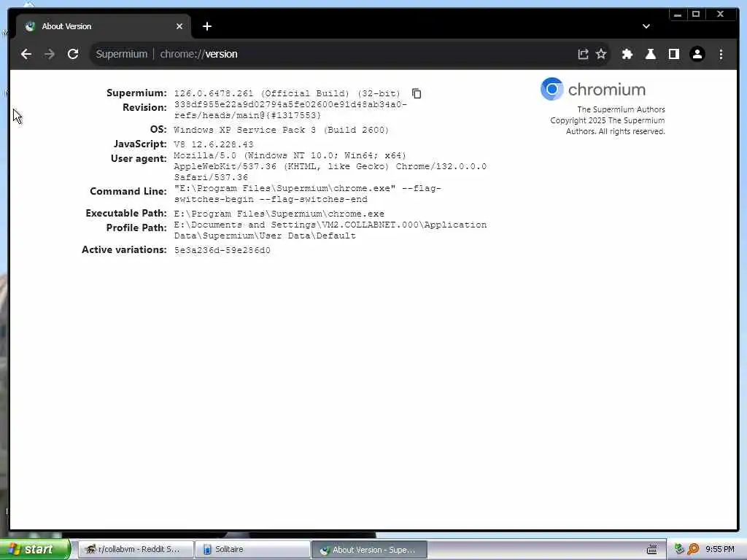
Task: Click the on-screen keyboard tray icon
Action: (651, 550)
